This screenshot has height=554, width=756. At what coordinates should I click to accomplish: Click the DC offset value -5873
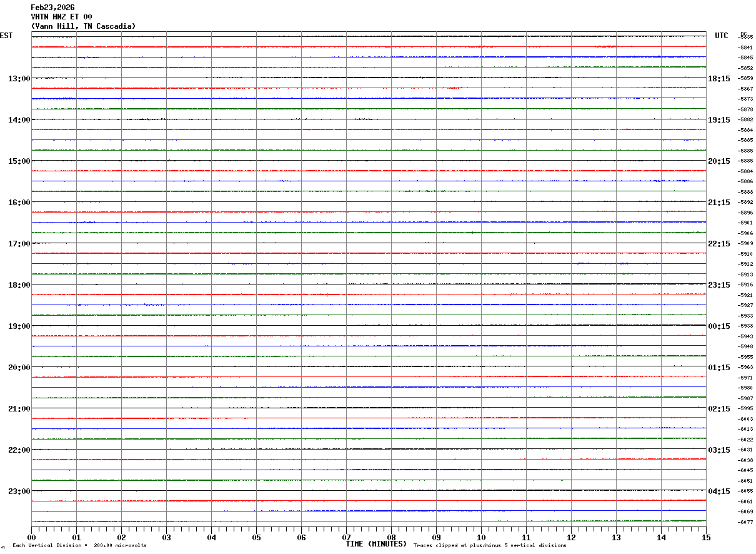[x=745, y=99]
